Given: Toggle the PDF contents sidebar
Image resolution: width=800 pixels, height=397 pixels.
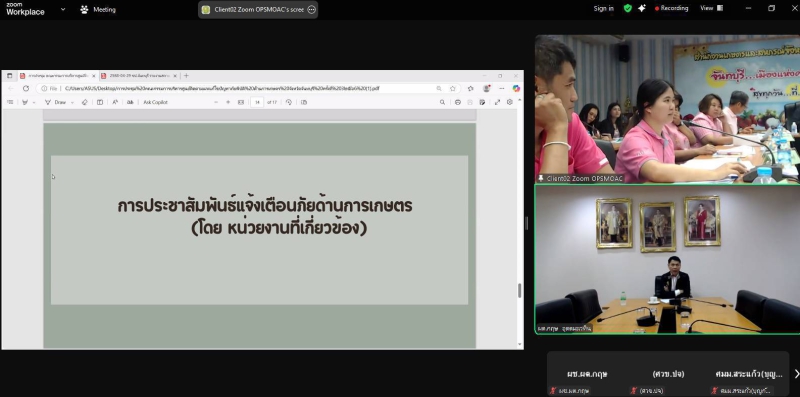Looking at the screenshot, I should pos(10,102).
